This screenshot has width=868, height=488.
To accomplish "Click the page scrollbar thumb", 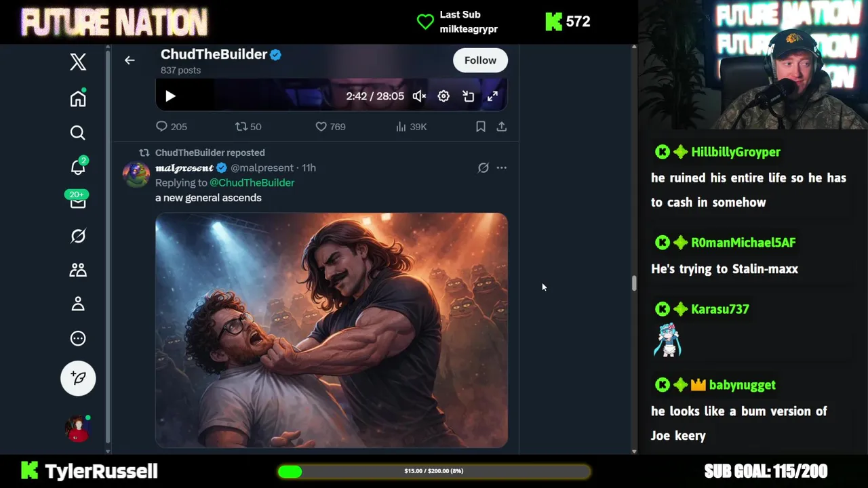I will click(634, 283).
